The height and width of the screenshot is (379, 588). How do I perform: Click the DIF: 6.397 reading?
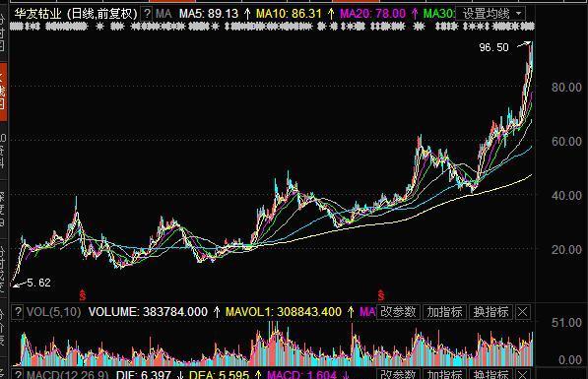coord(144,374)
